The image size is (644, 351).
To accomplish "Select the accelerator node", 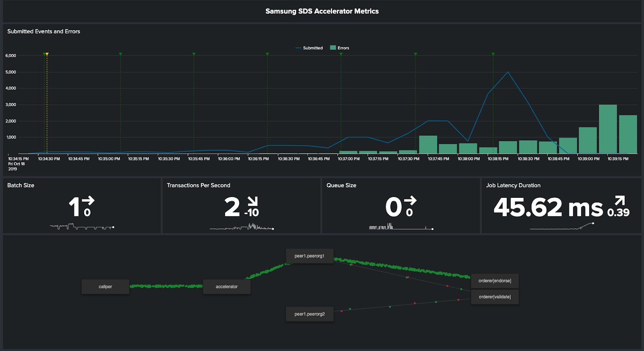I will pos(227,287).
